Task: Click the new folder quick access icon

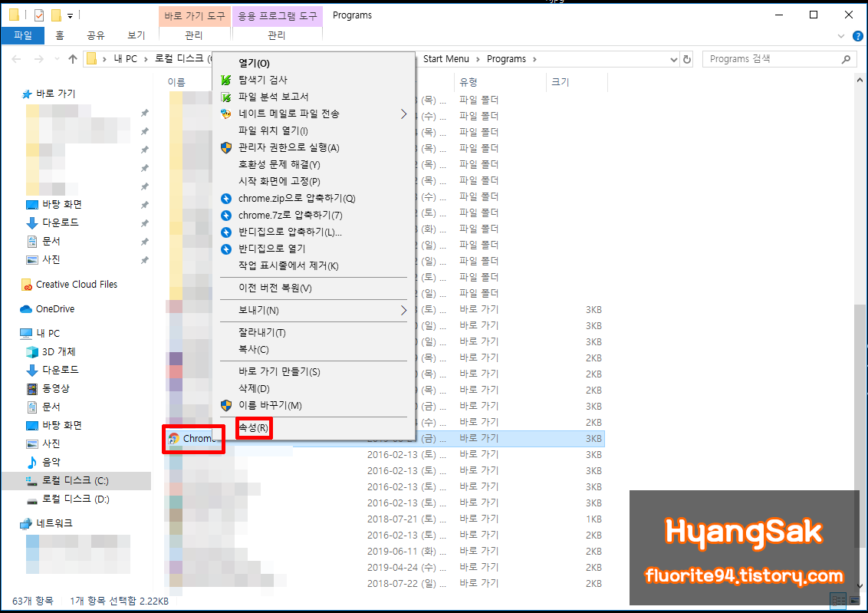Action: 56,15
